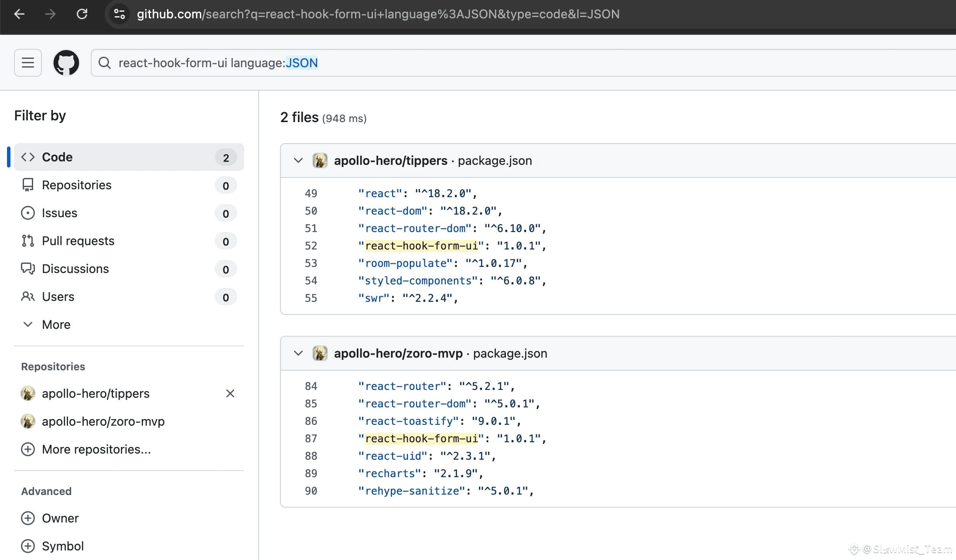Add a Symbol advanced filter

coord(63,546)
